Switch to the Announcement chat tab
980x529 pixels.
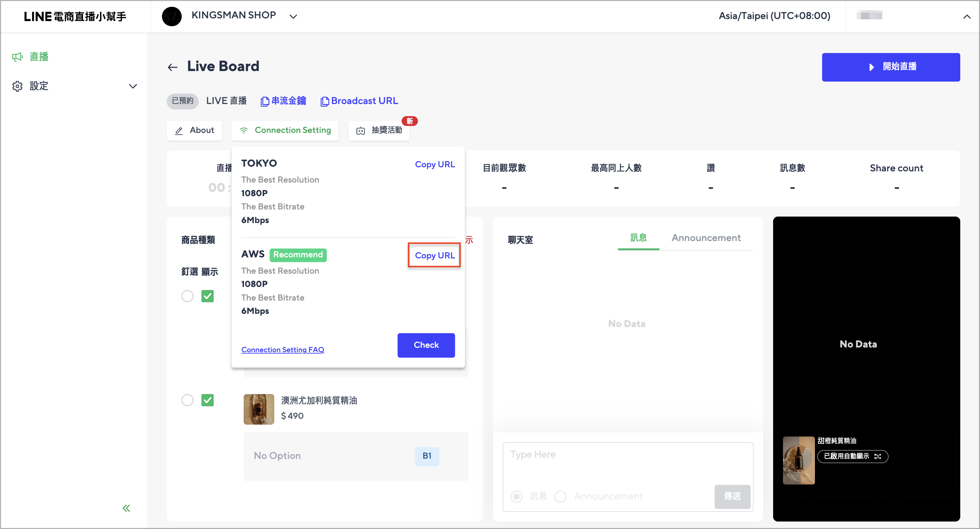coord(706,238)
